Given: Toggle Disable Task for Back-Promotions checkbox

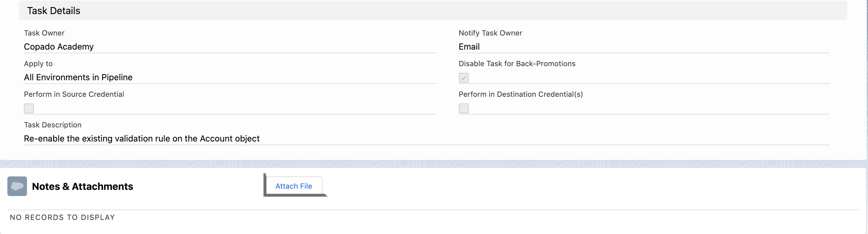Looking at the screenshot, I should (x=463, y=78).
